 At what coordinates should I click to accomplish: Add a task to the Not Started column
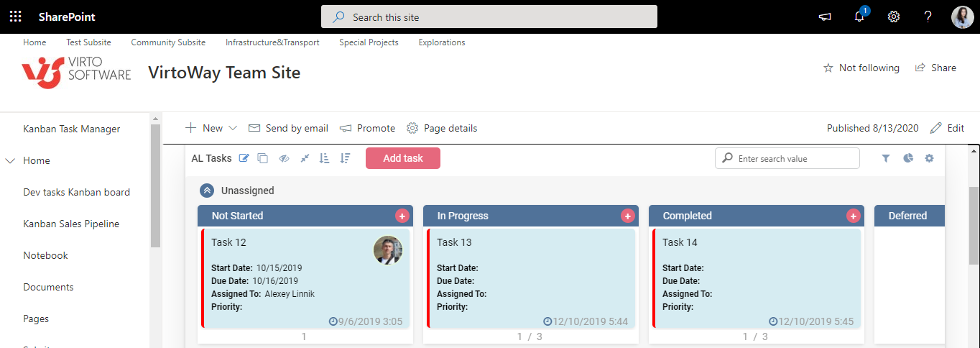(402, 216)
